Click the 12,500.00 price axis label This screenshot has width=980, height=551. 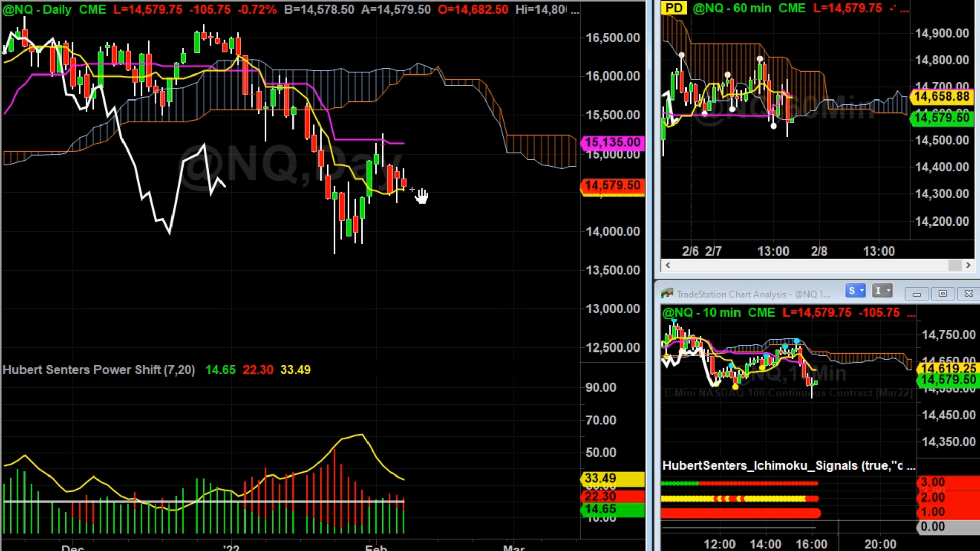[612, 348]
